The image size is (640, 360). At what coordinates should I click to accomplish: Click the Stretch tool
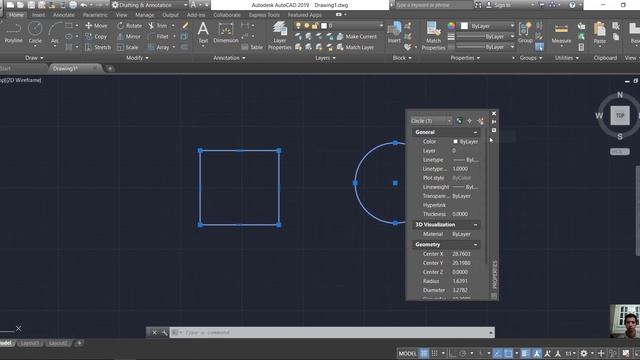[98, 47]
